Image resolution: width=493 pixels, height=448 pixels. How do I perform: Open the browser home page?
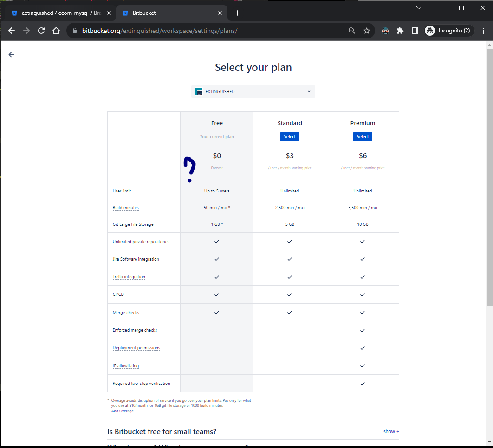click(x=56, y=31)
